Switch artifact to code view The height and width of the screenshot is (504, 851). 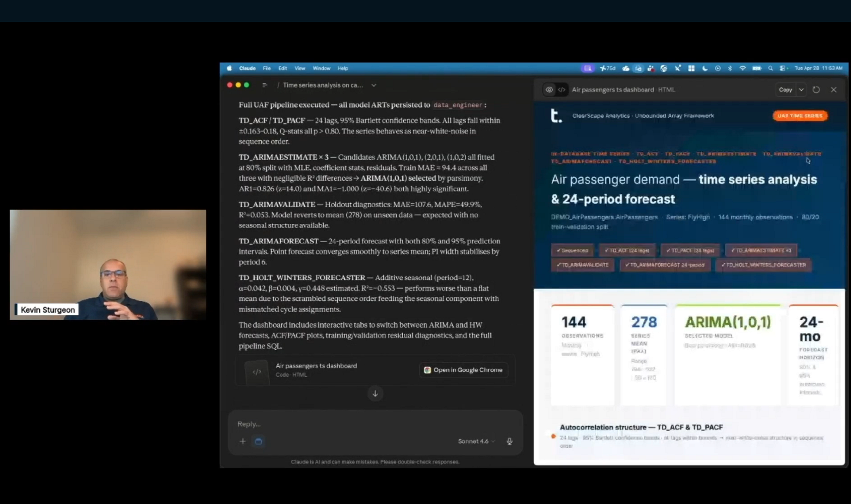(561, 90)
